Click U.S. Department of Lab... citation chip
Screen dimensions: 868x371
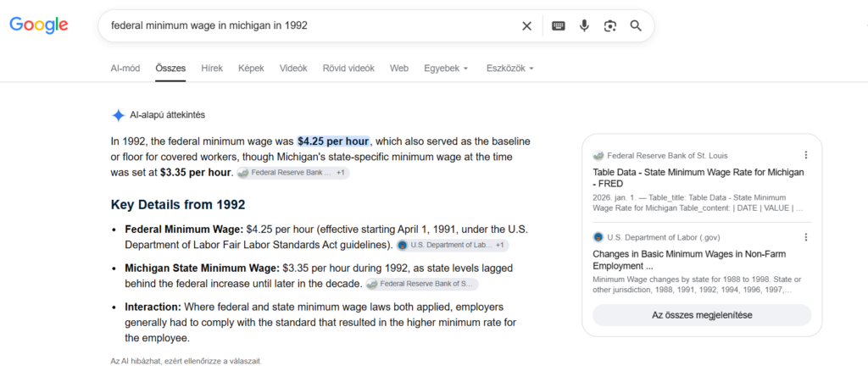point(453,245)
